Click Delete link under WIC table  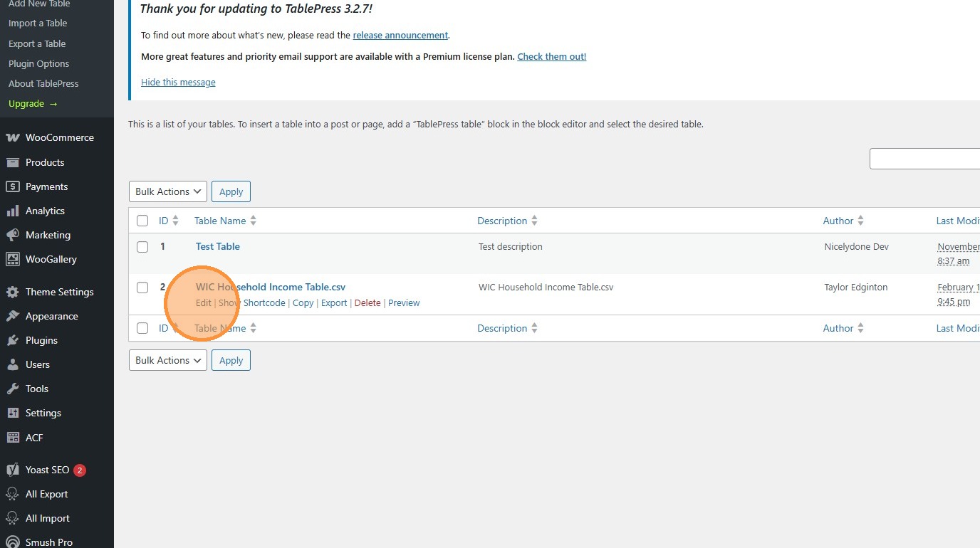click(x=367, y=303)
